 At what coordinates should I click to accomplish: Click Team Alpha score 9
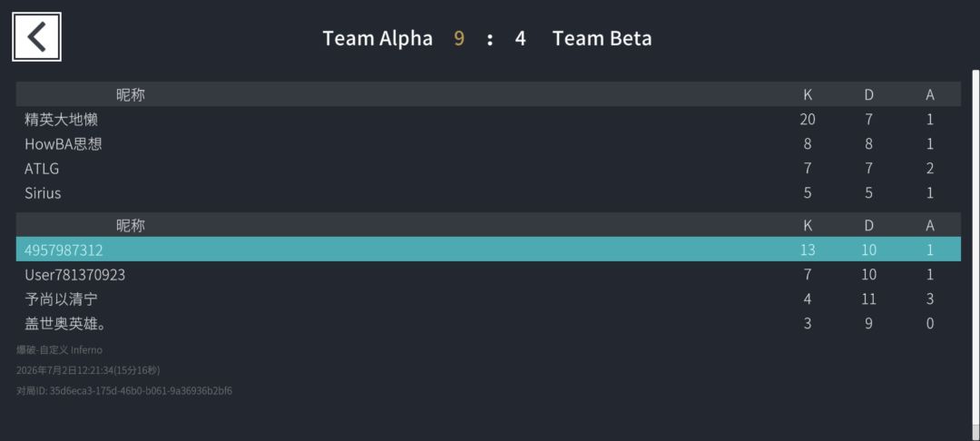[459, 39]
